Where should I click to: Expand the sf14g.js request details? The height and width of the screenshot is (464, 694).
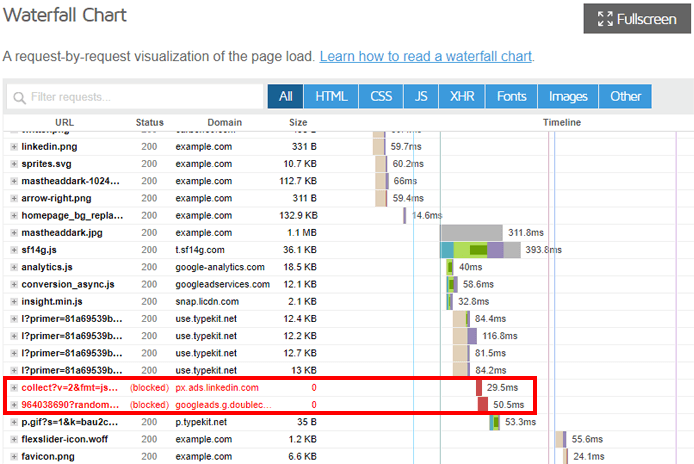tap(14, 250)
